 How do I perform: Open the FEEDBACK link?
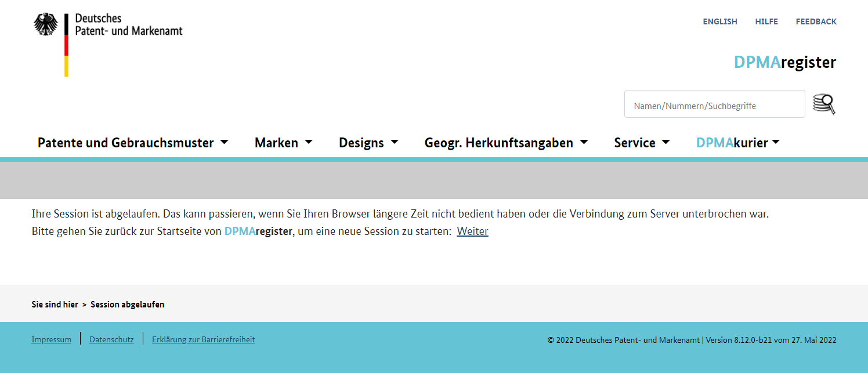click(816, 21)
